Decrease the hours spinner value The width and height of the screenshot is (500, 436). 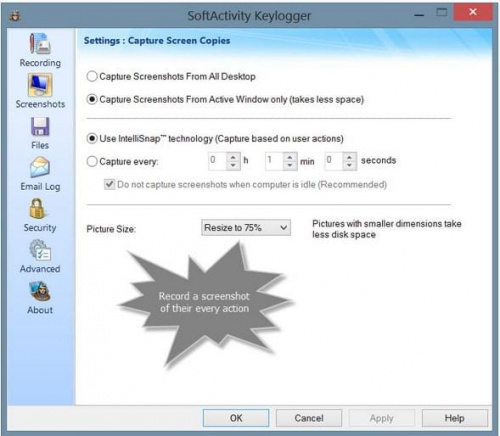point(233,165)
